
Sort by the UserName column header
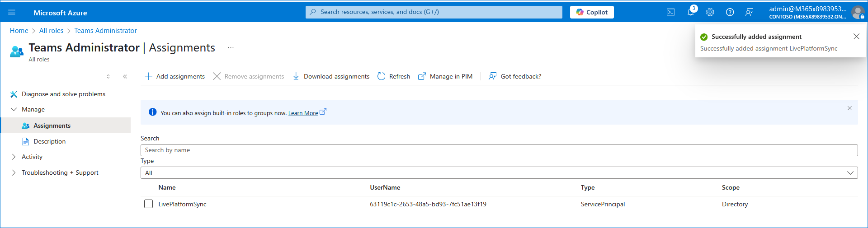pos(385,187)
